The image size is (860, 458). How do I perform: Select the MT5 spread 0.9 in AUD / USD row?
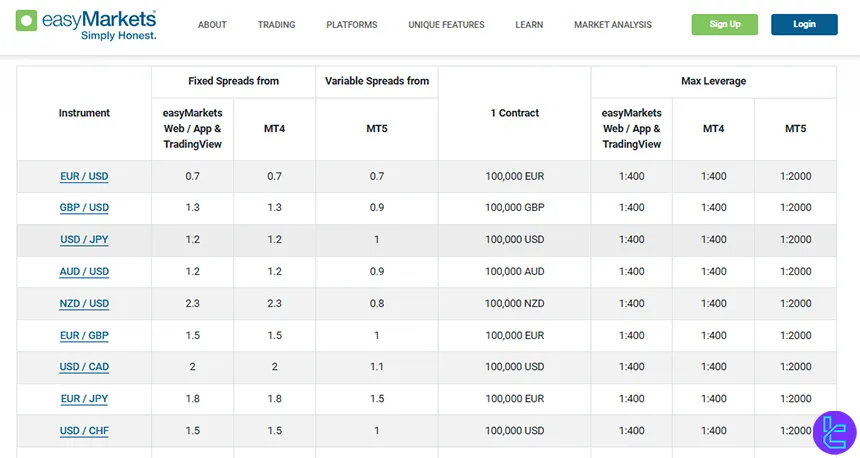[377, 272]
